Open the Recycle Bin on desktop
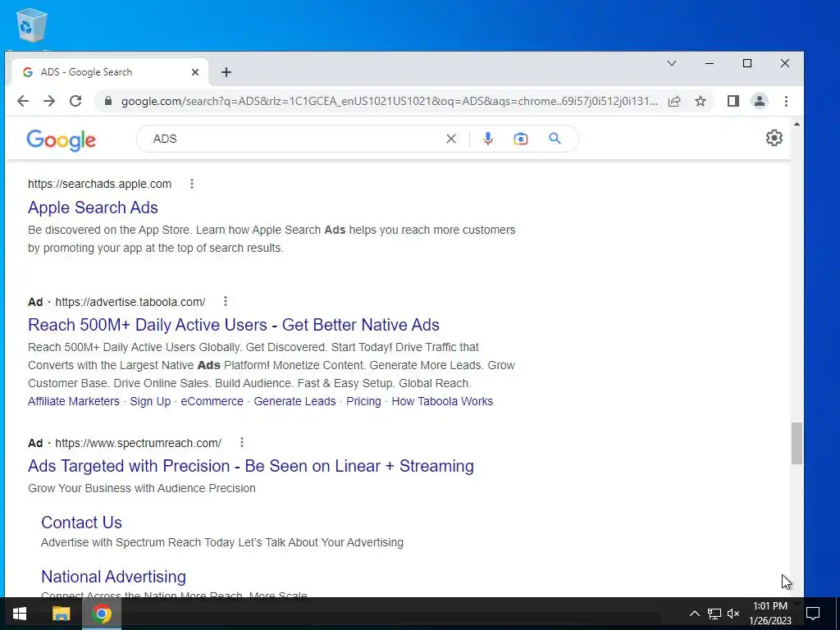840x630 pixels. pos(31,25)
